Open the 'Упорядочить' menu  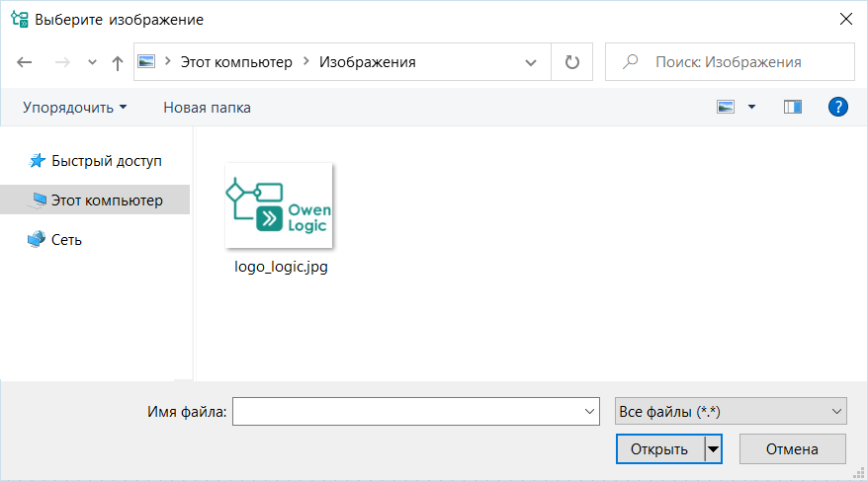(74, 108)
